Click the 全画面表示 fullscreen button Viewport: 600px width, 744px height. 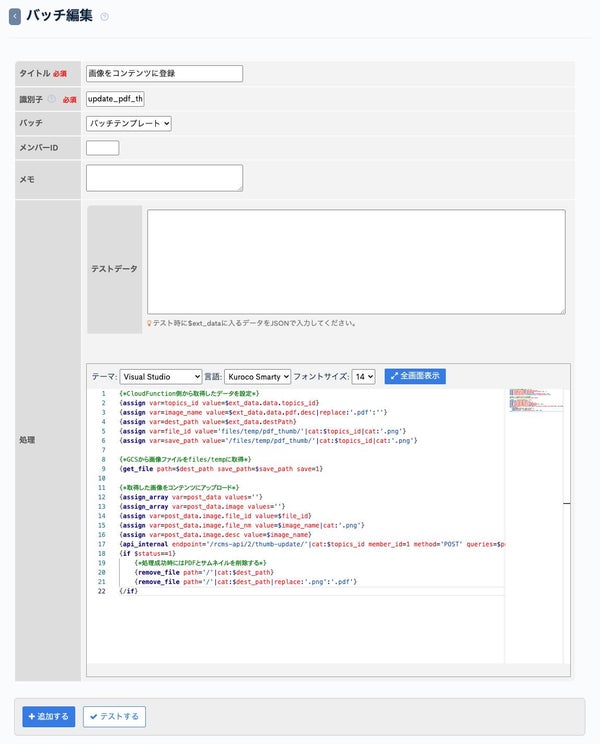415,376
